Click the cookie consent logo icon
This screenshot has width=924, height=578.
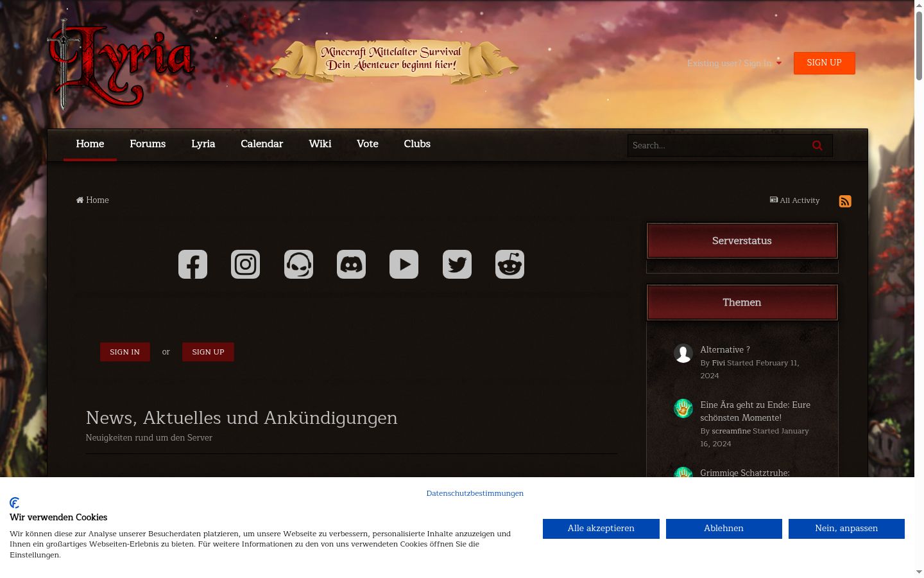click(15, 503)
